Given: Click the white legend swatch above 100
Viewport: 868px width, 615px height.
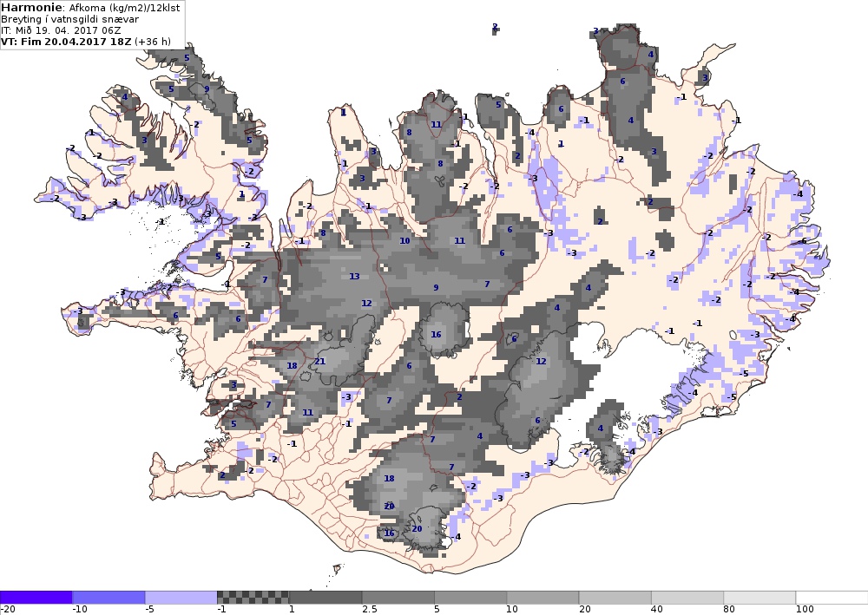Looking at the screenshot, I should (832, 598).
